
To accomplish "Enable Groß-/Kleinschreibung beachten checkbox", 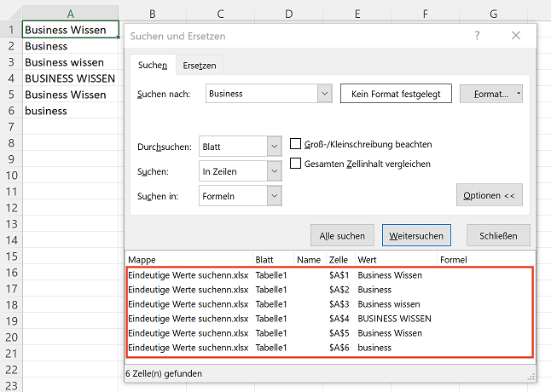I will tap(295, 144).
